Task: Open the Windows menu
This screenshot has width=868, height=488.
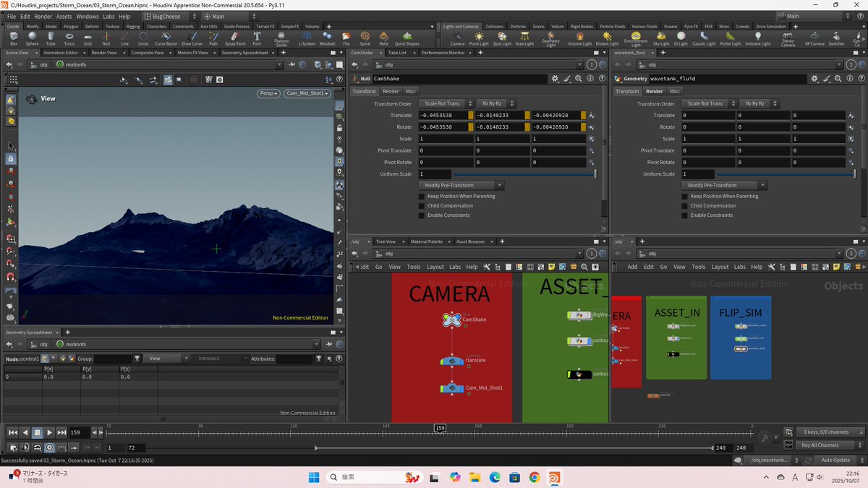Action: 88,16
